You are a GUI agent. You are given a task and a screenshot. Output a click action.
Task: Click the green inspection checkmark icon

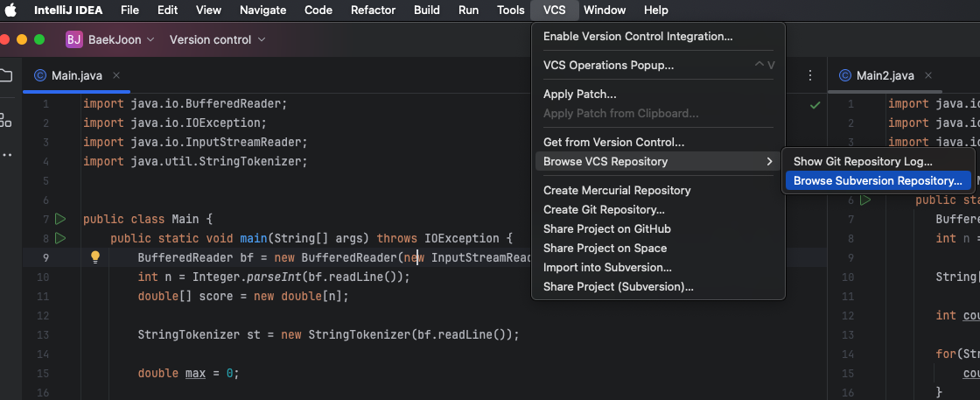815,105
